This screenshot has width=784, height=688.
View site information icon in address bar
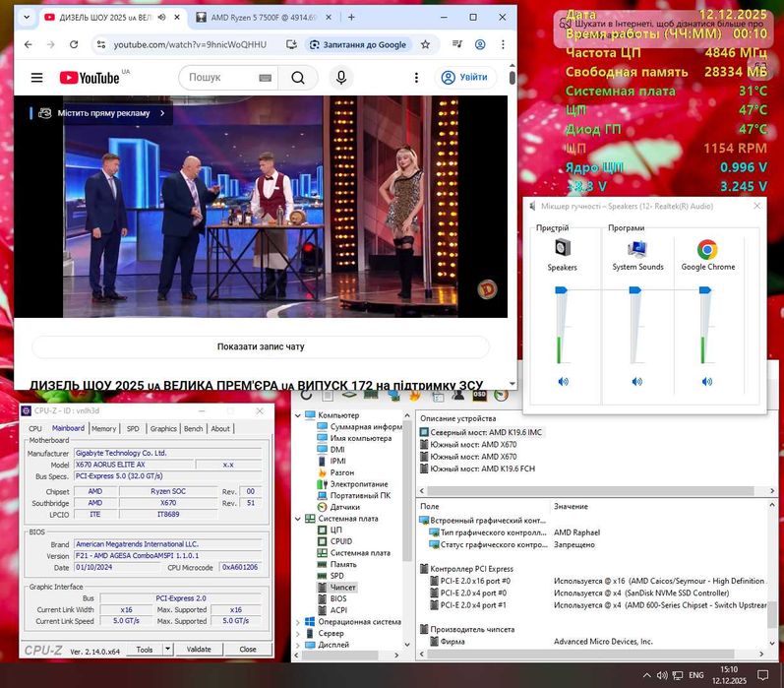[x=101, y=44]
